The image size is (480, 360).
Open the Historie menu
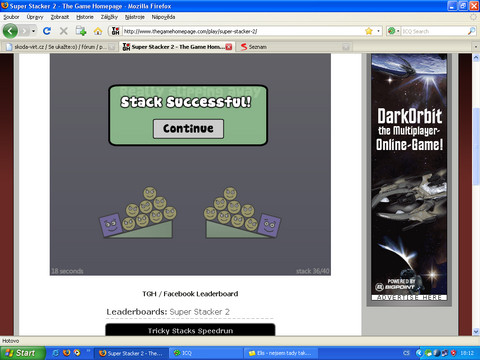85,17
